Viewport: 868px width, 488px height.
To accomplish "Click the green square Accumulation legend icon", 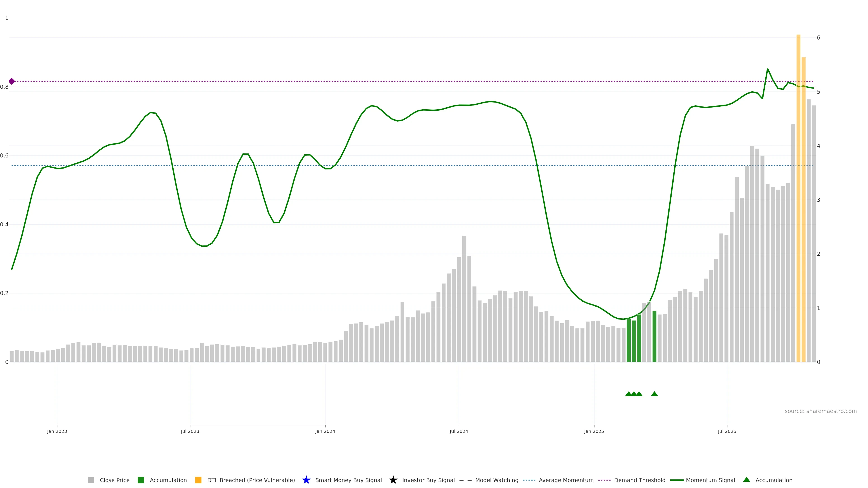I will (141, 480).
